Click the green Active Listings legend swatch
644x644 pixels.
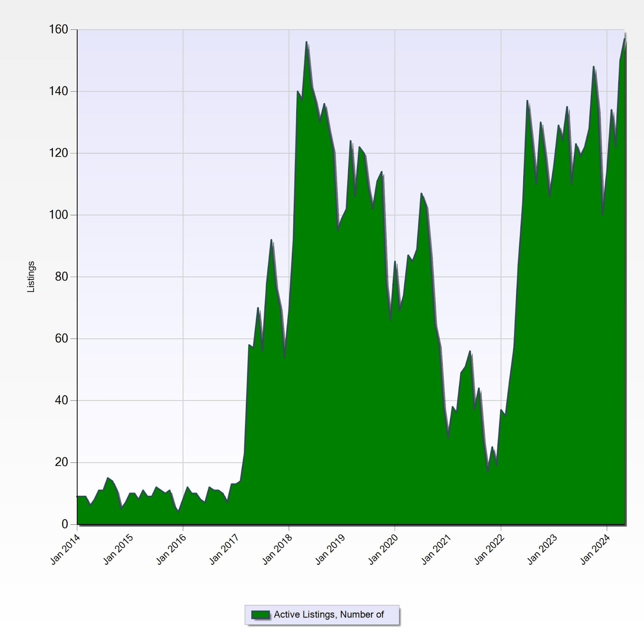(260, 615)
